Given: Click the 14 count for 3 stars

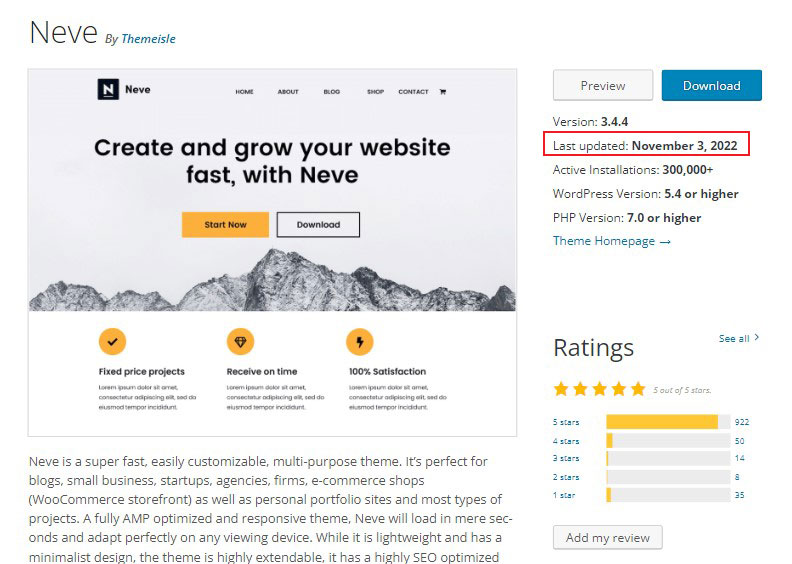Looking at the screenshot, I should pyautogui.click(x=739, y=458).
